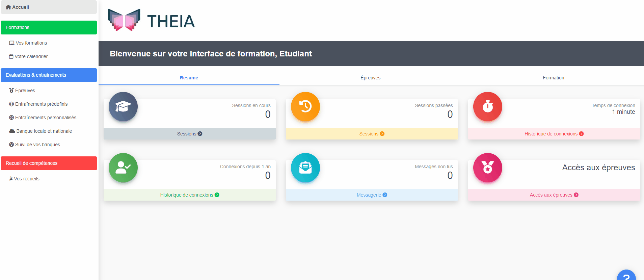Click the red stopwatch connection time icon

coord(487,106)
